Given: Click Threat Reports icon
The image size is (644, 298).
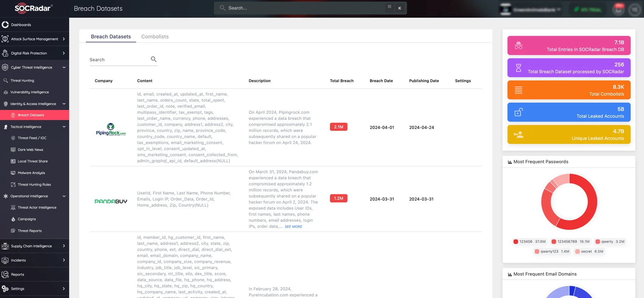Looking at the screenshot, I should [x=13, y=231].
